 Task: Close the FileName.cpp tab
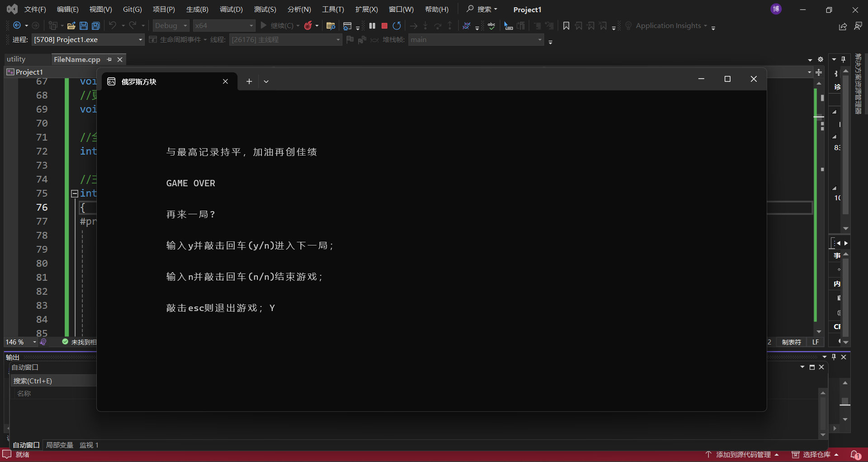click(x=120, y=59)
